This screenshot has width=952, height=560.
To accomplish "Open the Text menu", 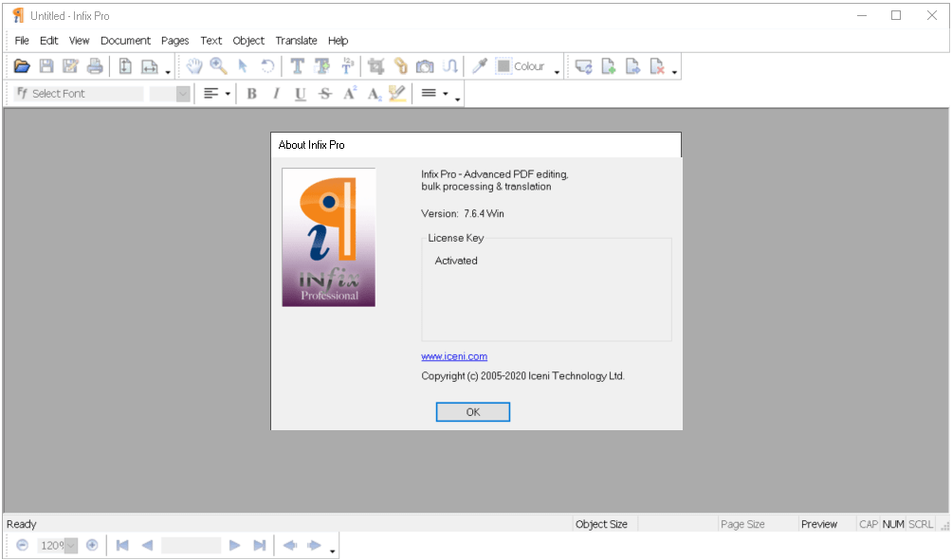I will (211, 41).
